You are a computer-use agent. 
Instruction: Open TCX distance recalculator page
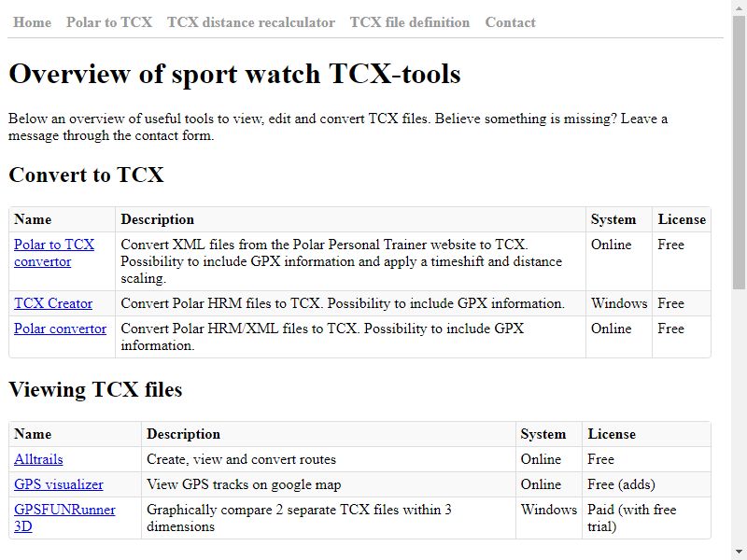(x=251, y=22)
